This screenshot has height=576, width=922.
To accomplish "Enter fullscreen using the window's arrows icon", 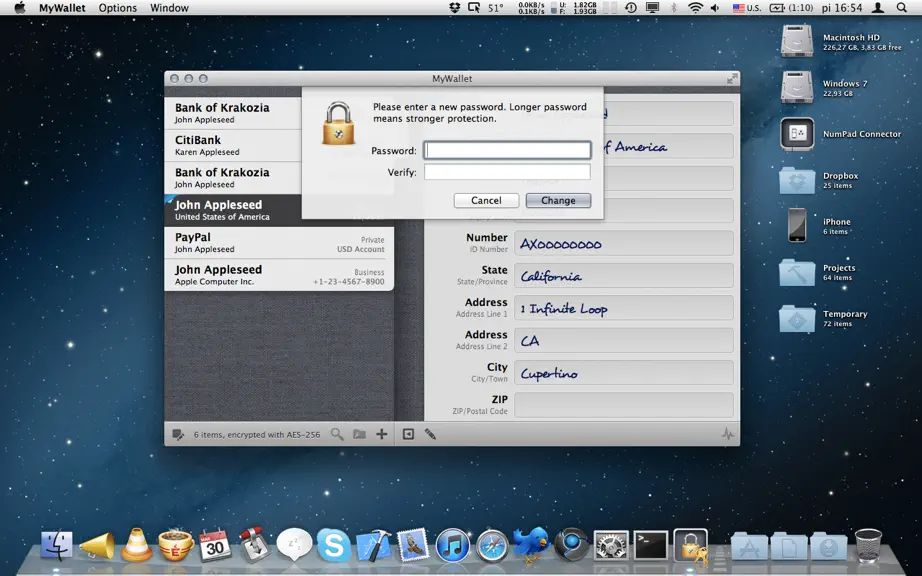I will point(731,79).
